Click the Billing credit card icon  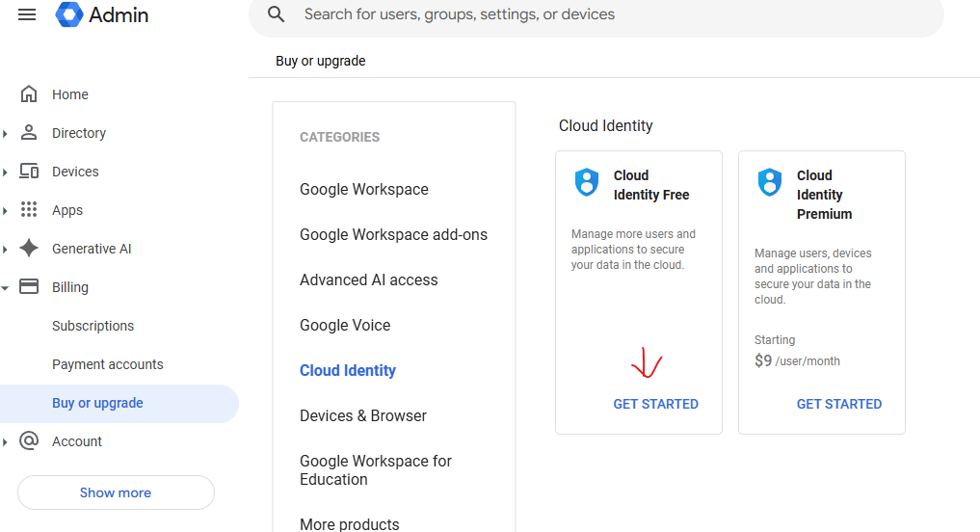pos(29,287)
